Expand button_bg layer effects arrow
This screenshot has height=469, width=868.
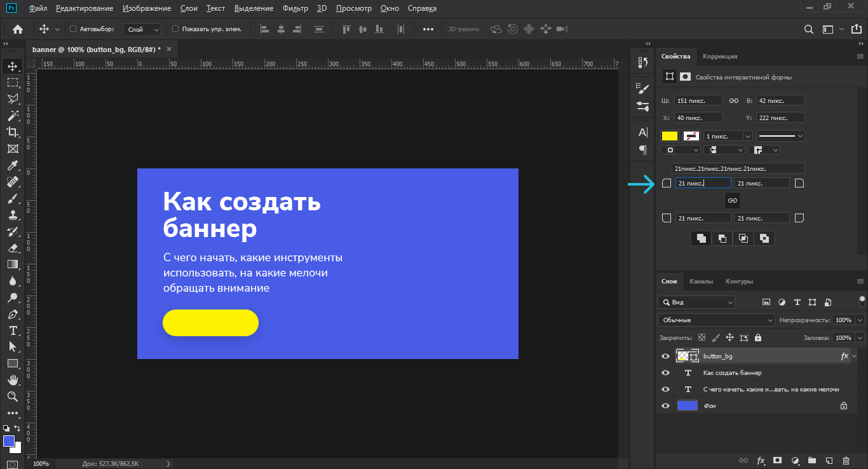[x=855, y=357]
